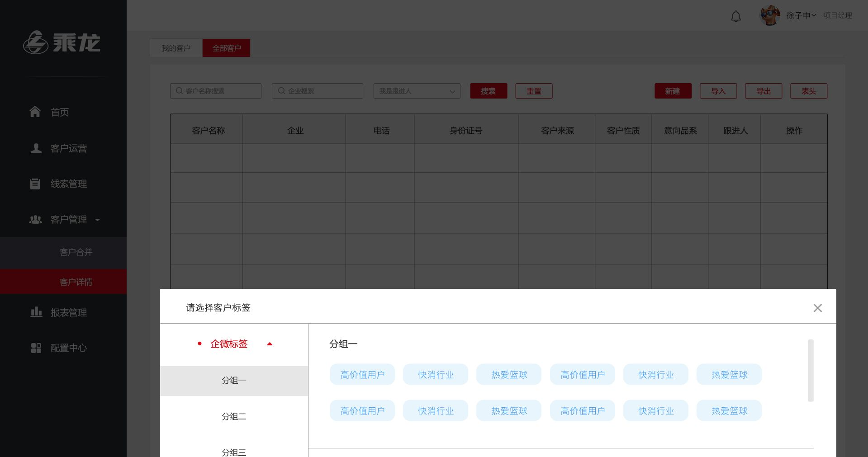Viewport: 868px width, 457px height.
Task: Click the 项目经理 role label
Action: [837, 15]
